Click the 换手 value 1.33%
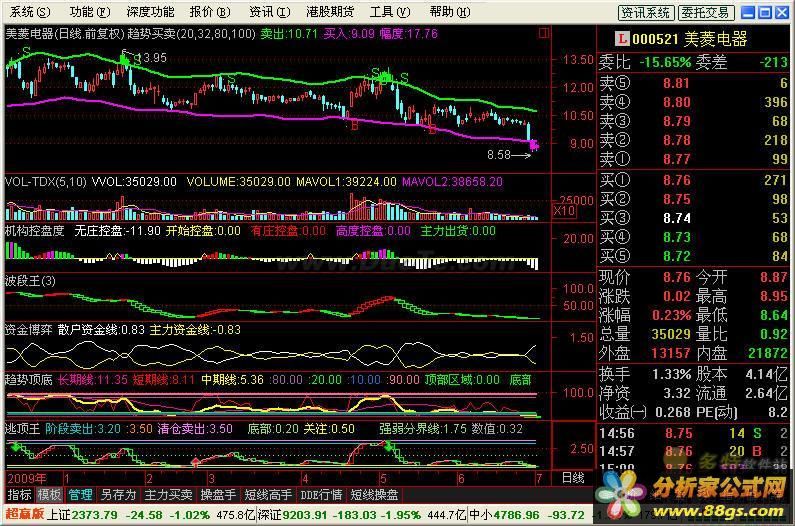Image resolution: width=795 pixels, height=526 pixels. (671, 374)
